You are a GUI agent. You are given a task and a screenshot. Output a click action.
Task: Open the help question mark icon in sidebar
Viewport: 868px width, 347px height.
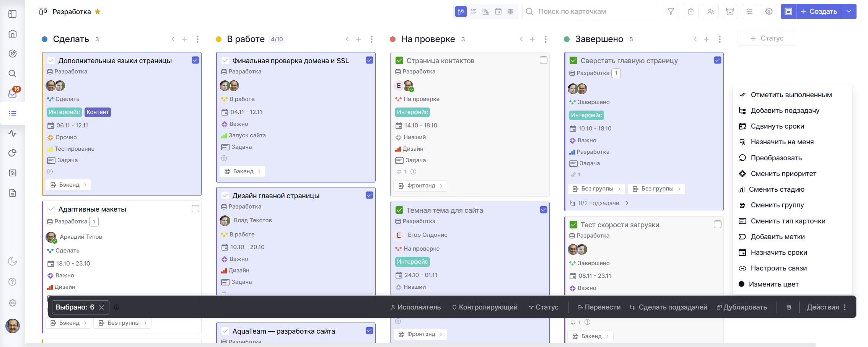[x=13, y=282]
